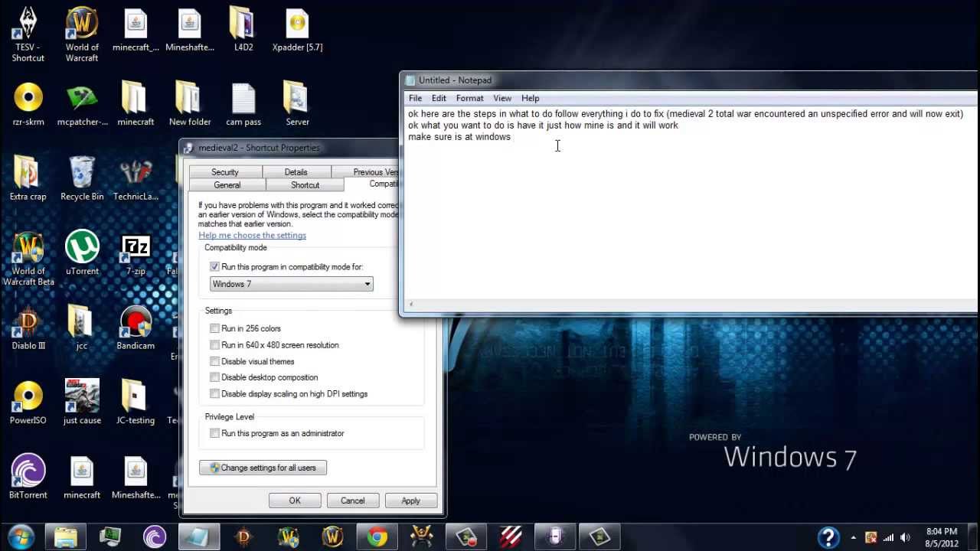Switch to the Details tab
Viewport: 980px width, 551px height.
(296, 172)
